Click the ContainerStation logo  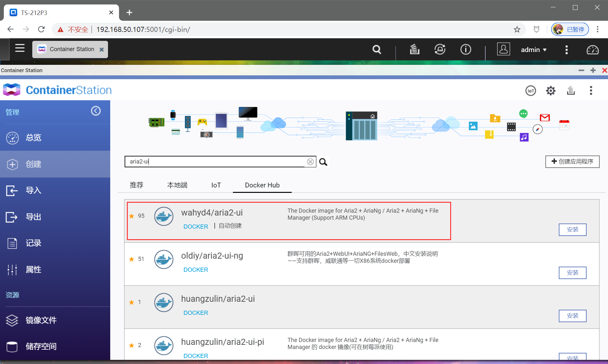pos(57,90)
